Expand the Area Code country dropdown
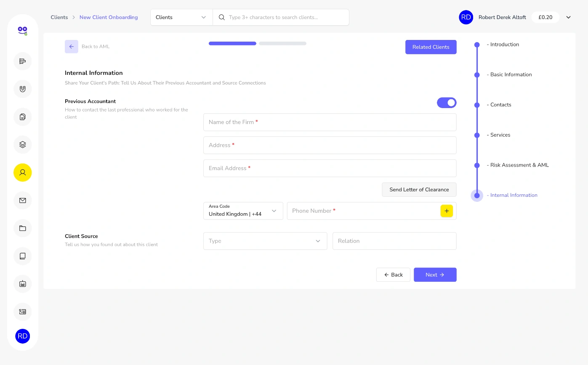The width and height of the screenshot is (588, 365). pos(243,211)
